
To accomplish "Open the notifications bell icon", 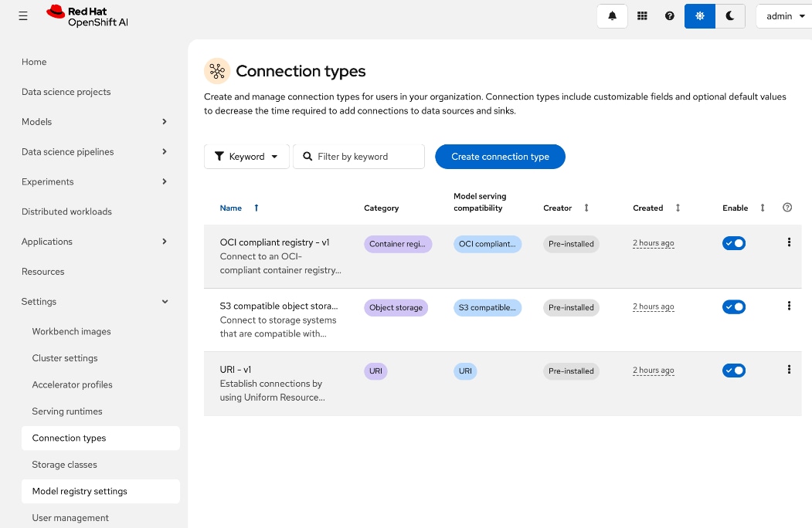I will [x=611, y=15].
